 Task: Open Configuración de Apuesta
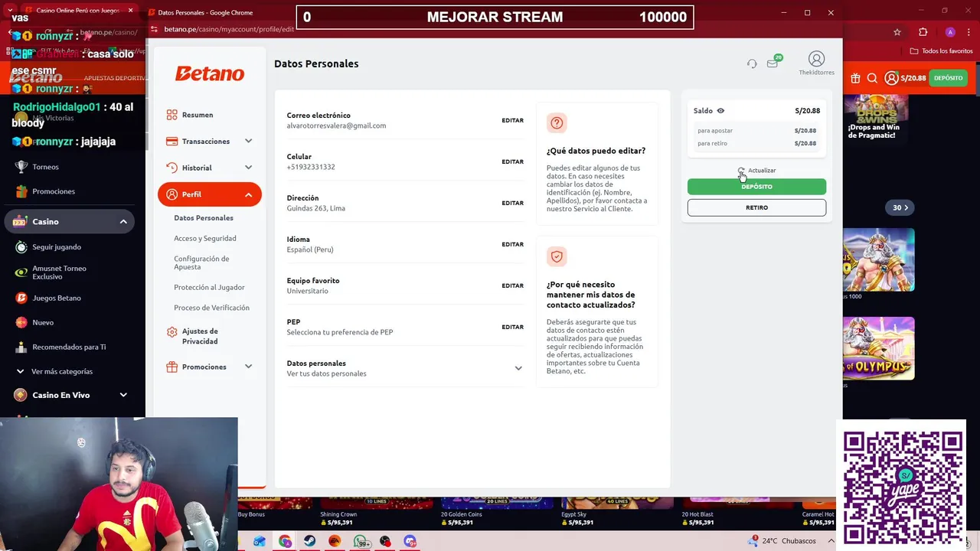[201, 262]
